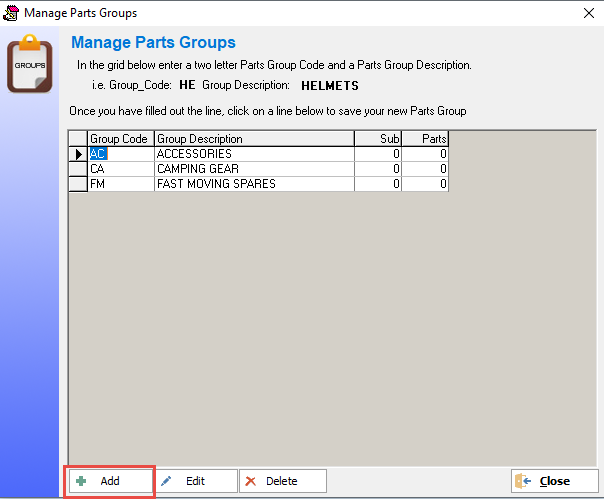Select the FAST MOVING SPARES description cell

[x=254, y=184]
